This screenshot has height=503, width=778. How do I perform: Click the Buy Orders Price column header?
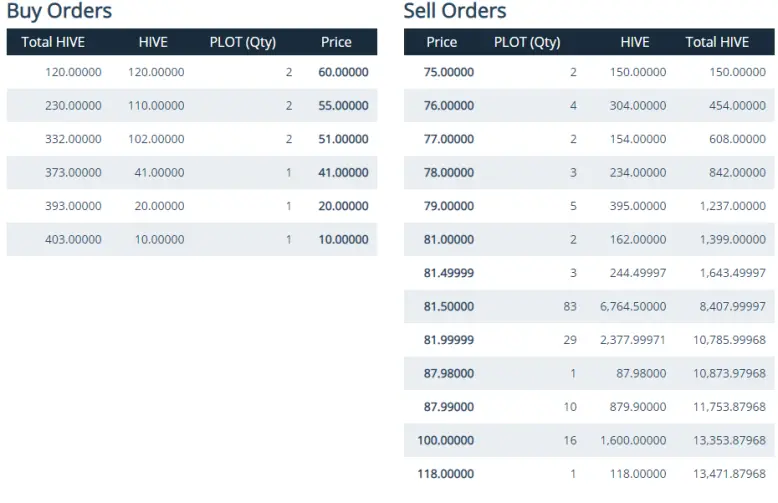click(336, 42)
